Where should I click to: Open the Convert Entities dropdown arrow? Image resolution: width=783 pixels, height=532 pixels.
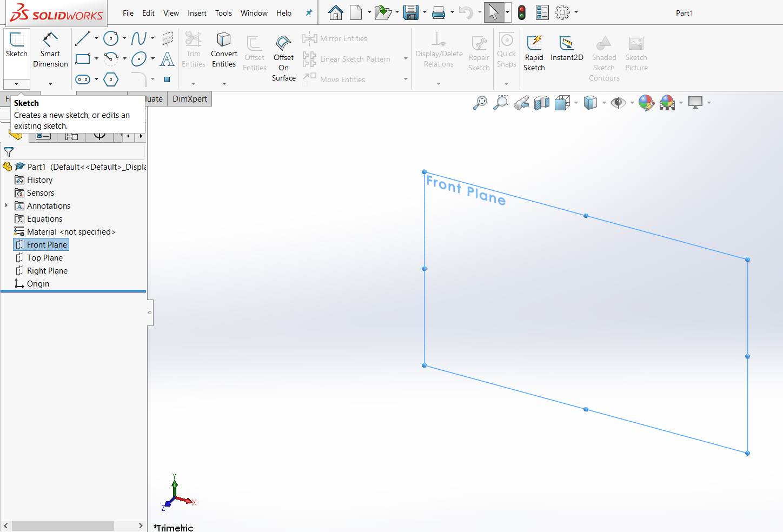(224, 84)
